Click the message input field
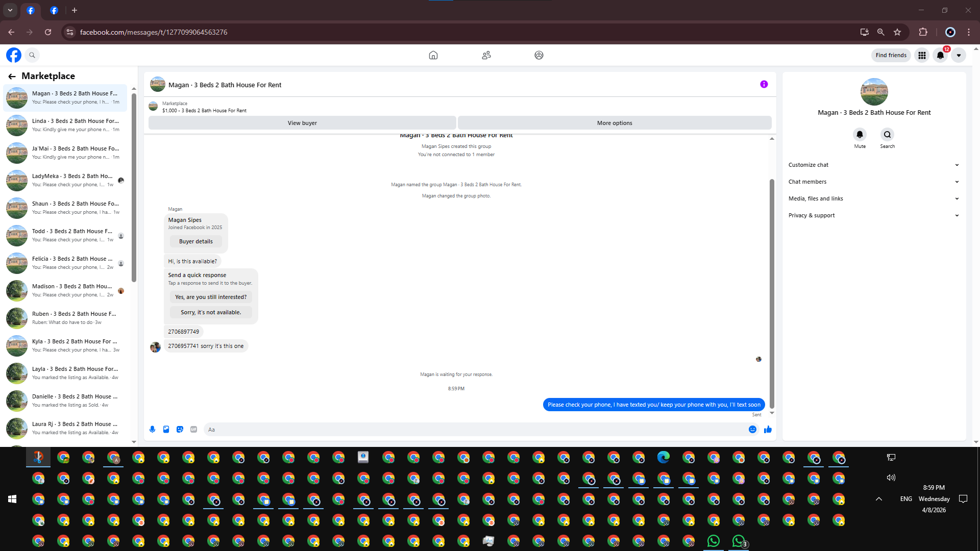980x551 pixels. 475,430
